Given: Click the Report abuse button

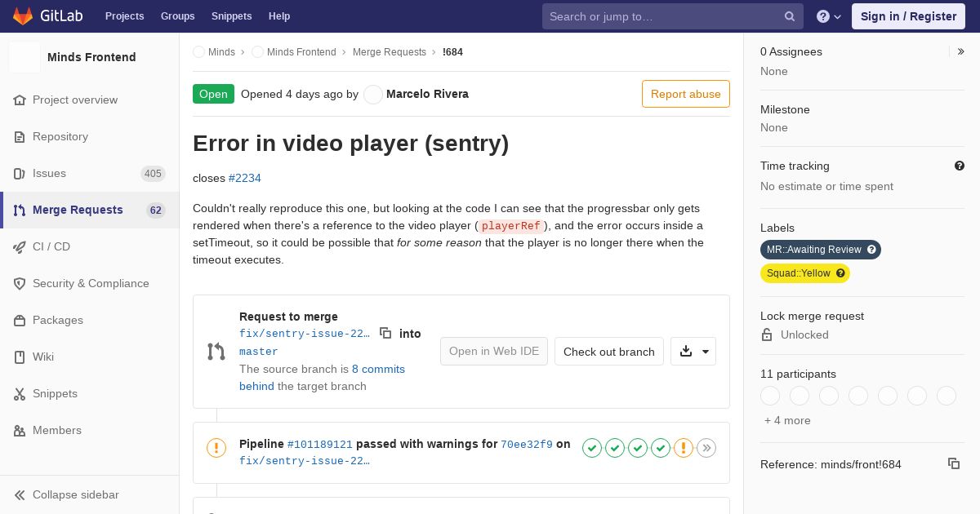Looking at the screenshot, I should [x=686, y=94].
